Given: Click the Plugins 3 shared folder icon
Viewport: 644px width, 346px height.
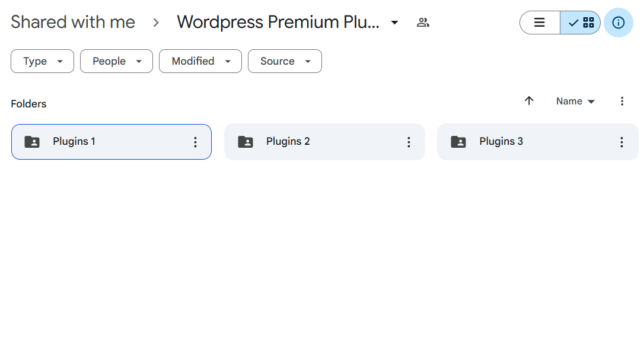Looking at the screenshot, I should coord(458,142).
